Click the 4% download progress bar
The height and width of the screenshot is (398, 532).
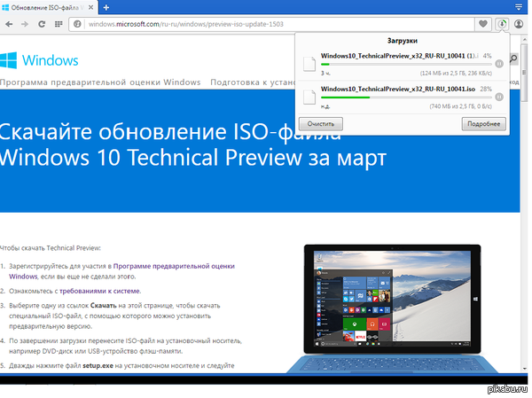[406, 64]
